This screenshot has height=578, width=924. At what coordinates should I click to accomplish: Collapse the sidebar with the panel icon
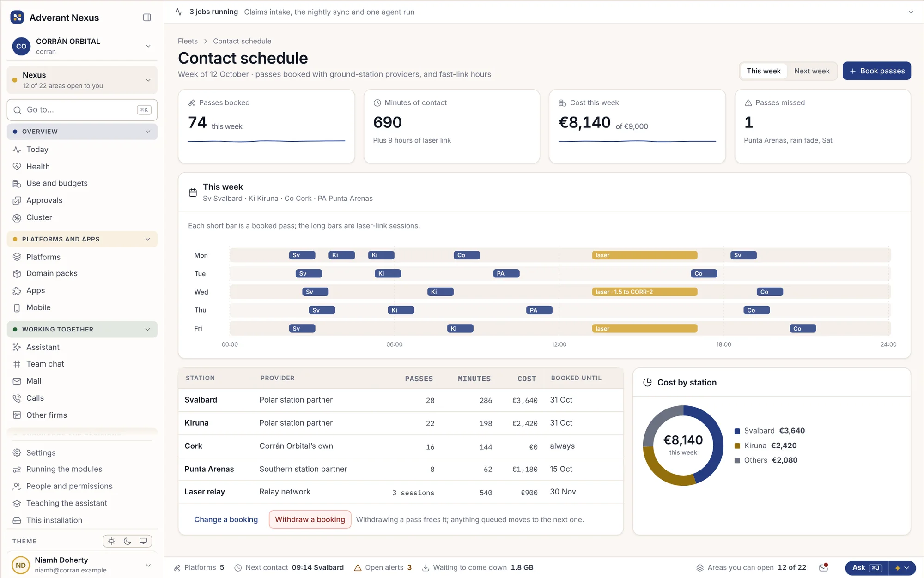[147, 18]
